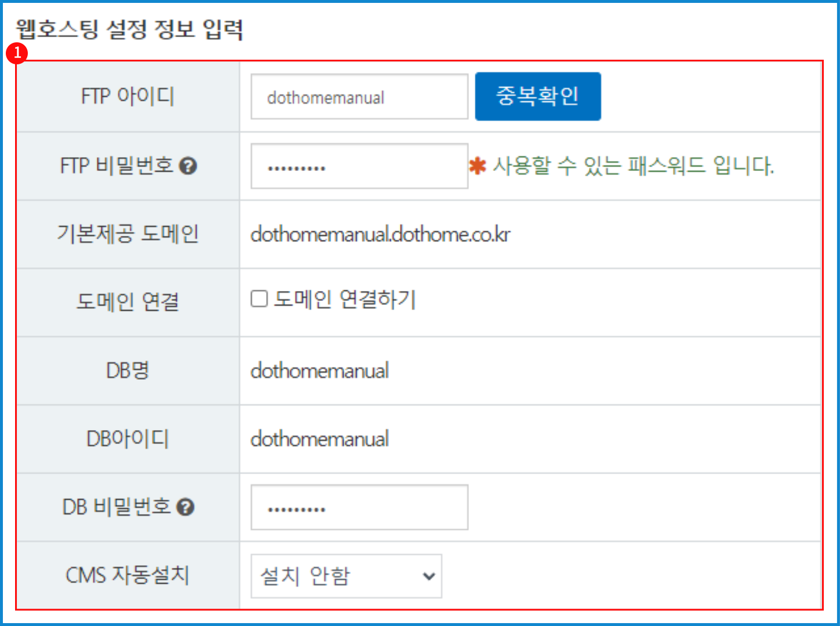Open the CMS 자동설치 dropdown showing 설치 안함
840x626 pixels.
pos(346,576)
